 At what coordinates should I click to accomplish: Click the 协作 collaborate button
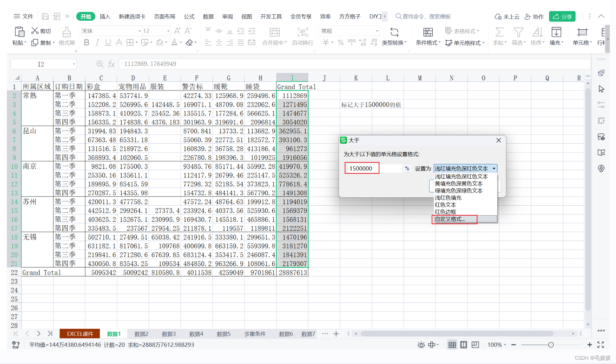534,16
